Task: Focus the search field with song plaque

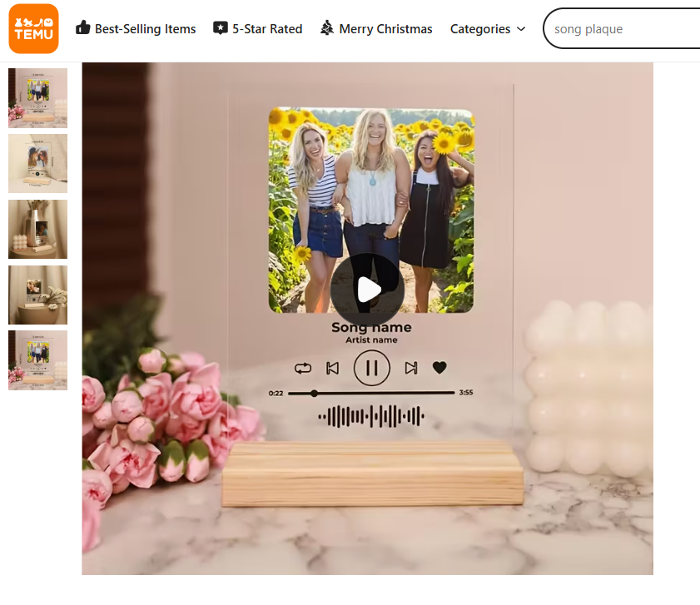Action: pos(622,28)
